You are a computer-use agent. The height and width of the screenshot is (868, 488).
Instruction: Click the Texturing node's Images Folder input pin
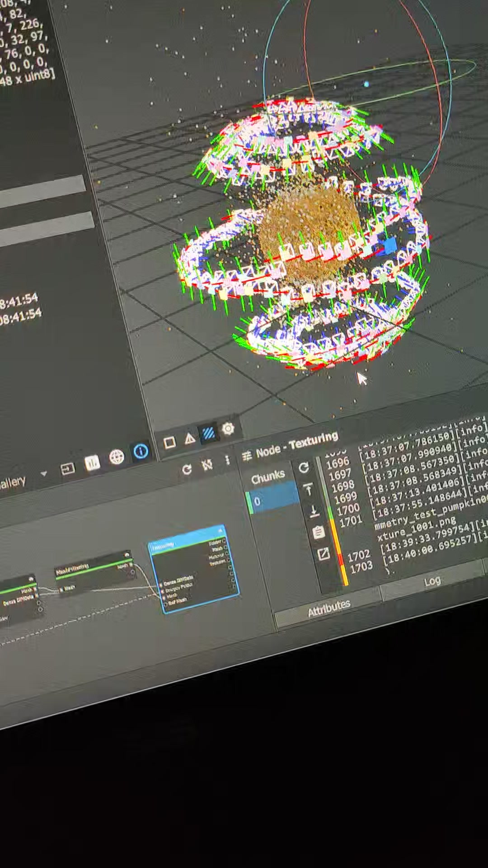(162, 591)
